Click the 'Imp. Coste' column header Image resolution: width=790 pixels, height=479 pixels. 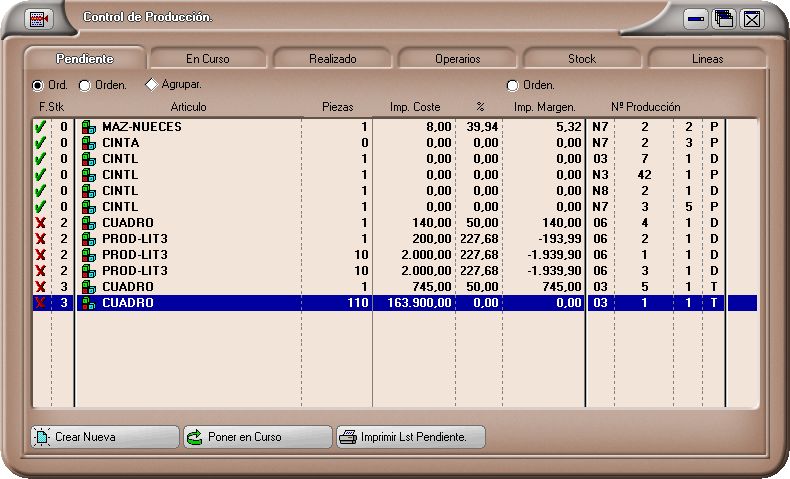[x=414, y=107]
